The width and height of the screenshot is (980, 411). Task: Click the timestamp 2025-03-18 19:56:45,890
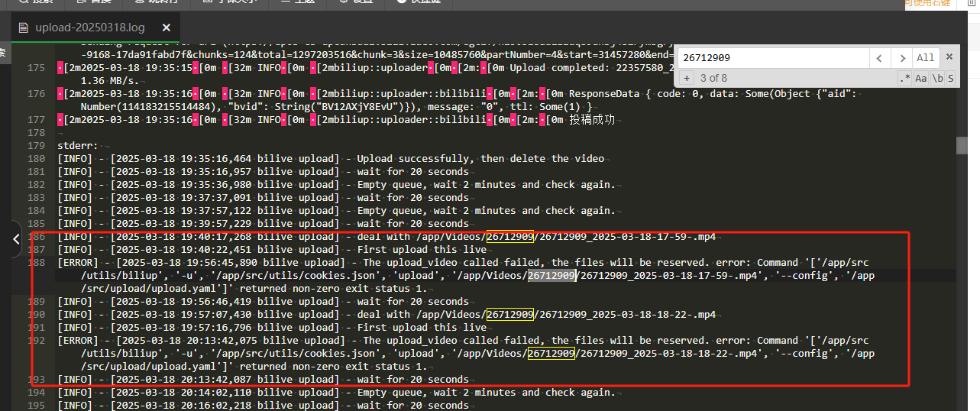pos(184,262)
